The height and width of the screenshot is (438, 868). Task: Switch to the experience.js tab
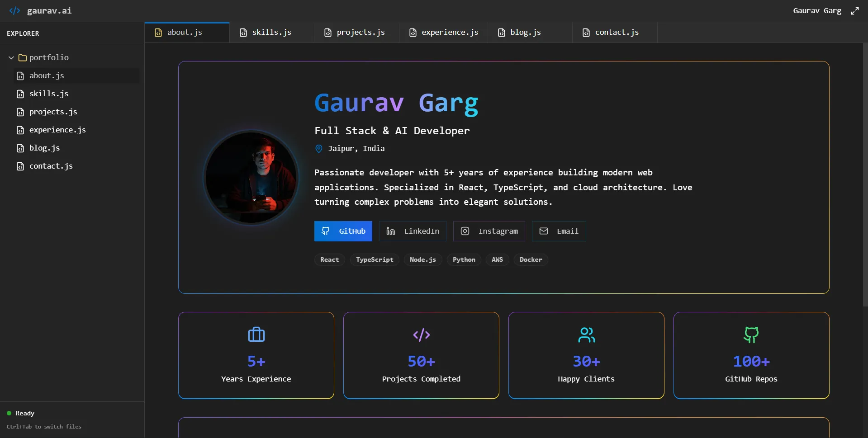[443, 33]
